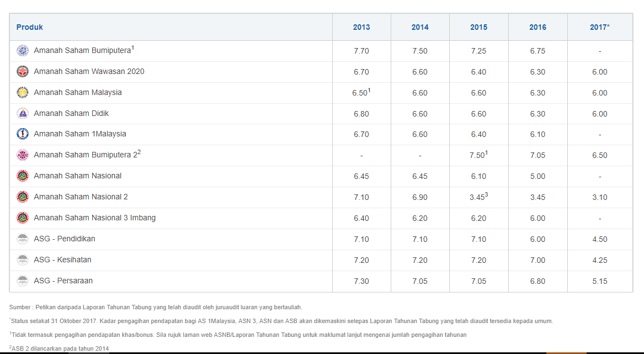Click the 6.50 value for Bumiputera 2 2017
Image resolution: width=644 pixels, height=354 pixels.
[600, 155]
